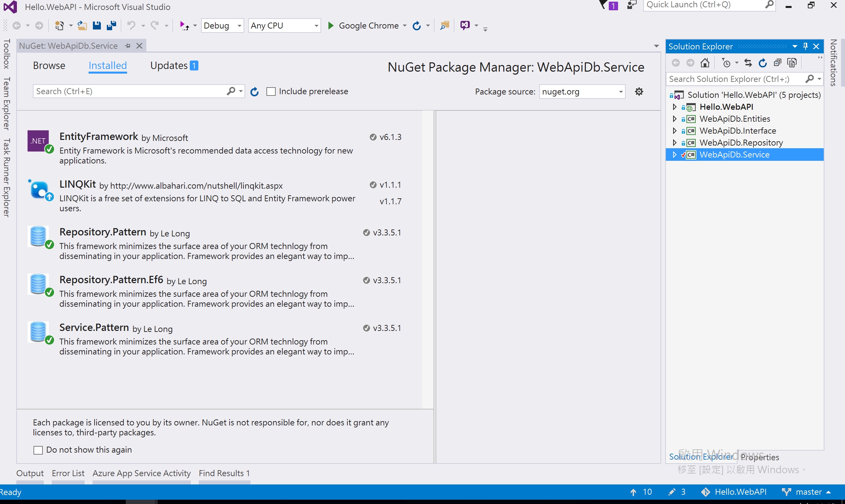Expand the WebApiDb.Interface project node
Screen dimensions: 845x504
(674, 131)
